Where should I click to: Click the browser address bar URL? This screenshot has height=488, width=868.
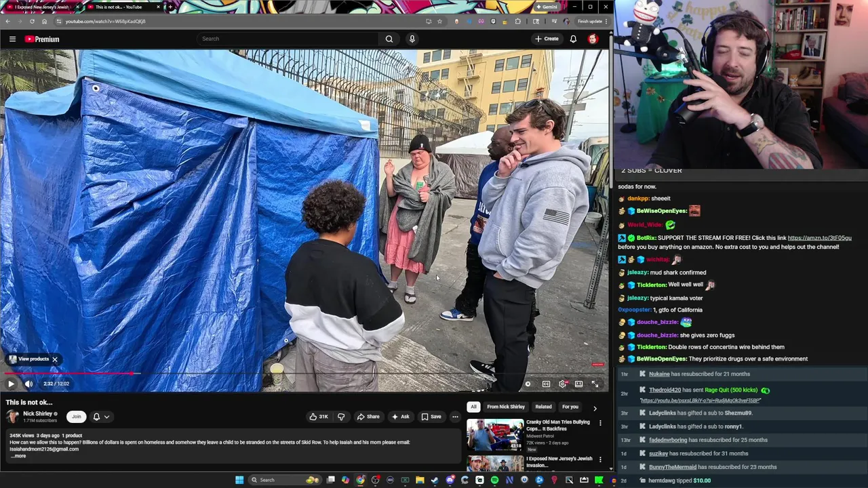[x=105, y=21]
